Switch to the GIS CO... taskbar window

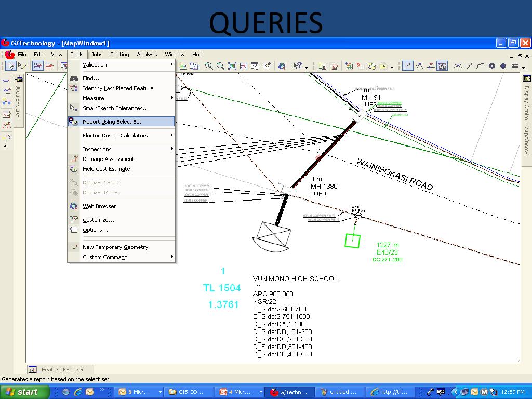pos(189,392)
